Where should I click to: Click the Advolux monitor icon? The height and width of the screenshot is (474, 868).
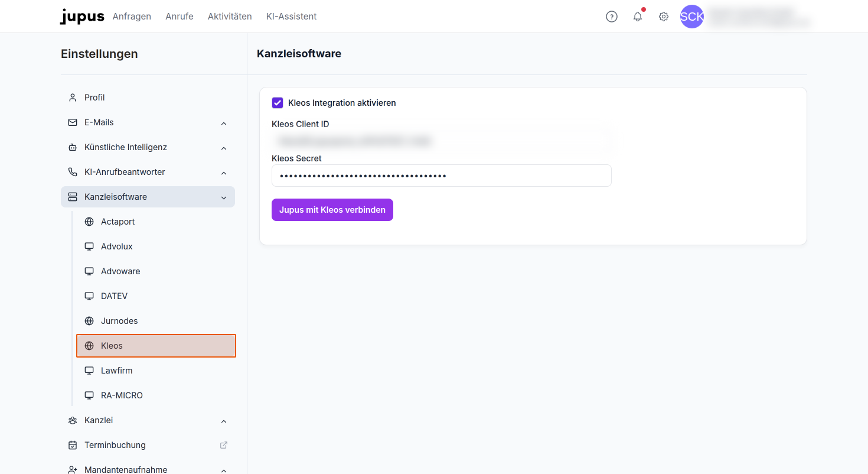pos(89,246)
